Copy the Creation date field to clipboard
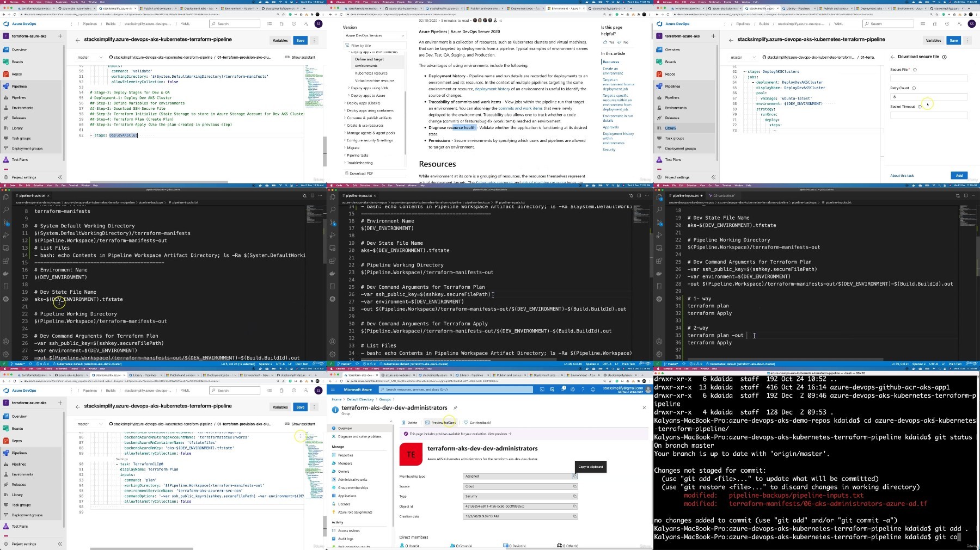This screenshot has height=550, width=980. pyautogui.click(x=574, y=516)
